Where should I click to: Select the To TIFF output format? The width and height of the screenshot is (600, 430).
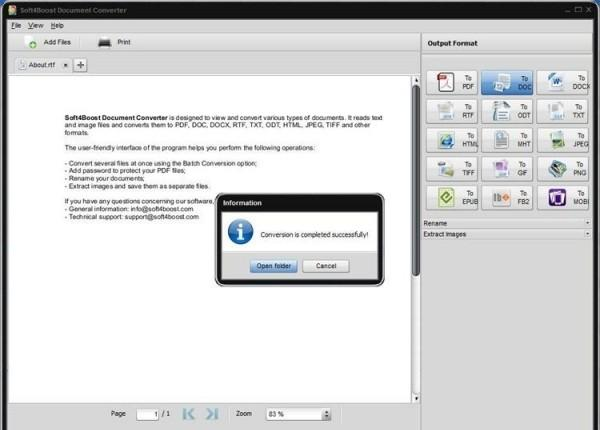452,169
